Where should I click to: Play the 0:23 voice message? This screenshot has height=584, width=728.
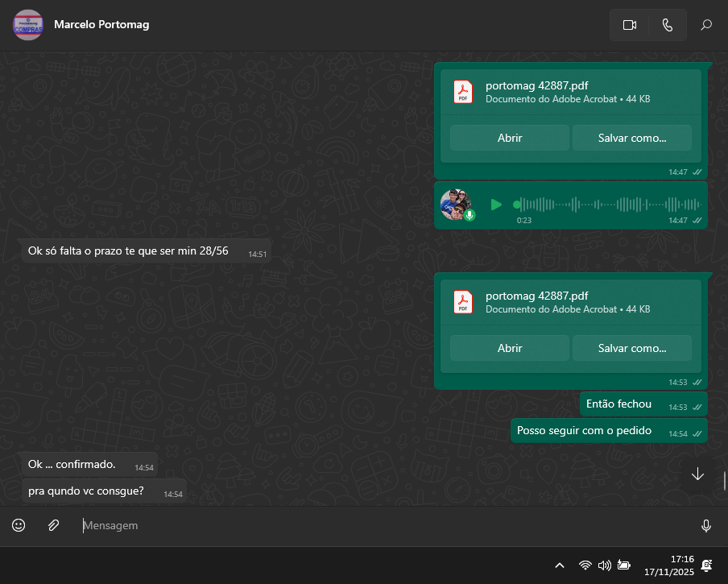tap(496, 205)
